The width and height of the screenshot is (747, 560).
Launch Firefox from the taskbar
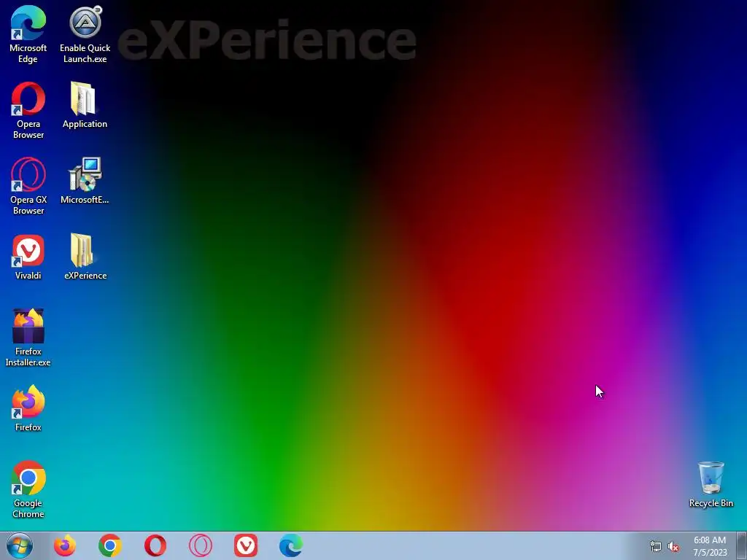[65, 545]
